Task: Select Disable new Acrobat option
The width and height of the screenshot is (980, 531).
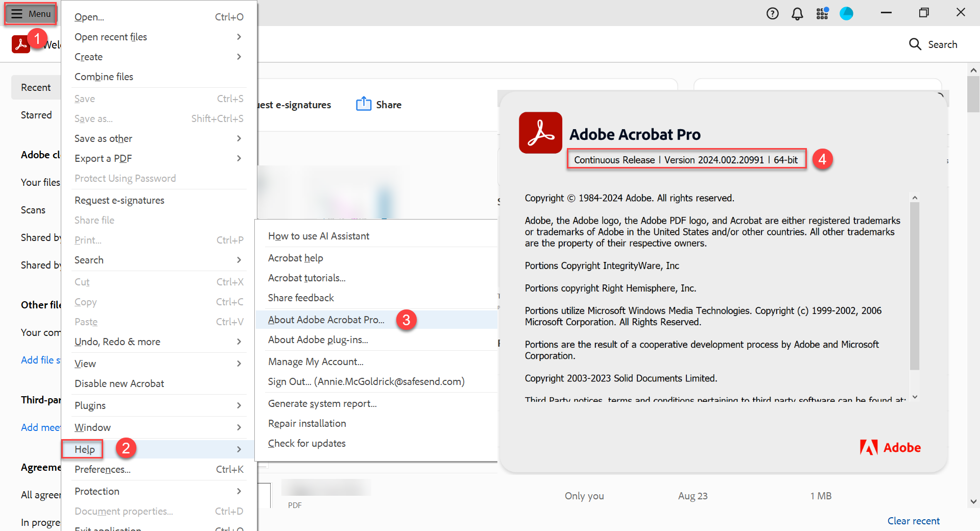Action: pos(119,383)
